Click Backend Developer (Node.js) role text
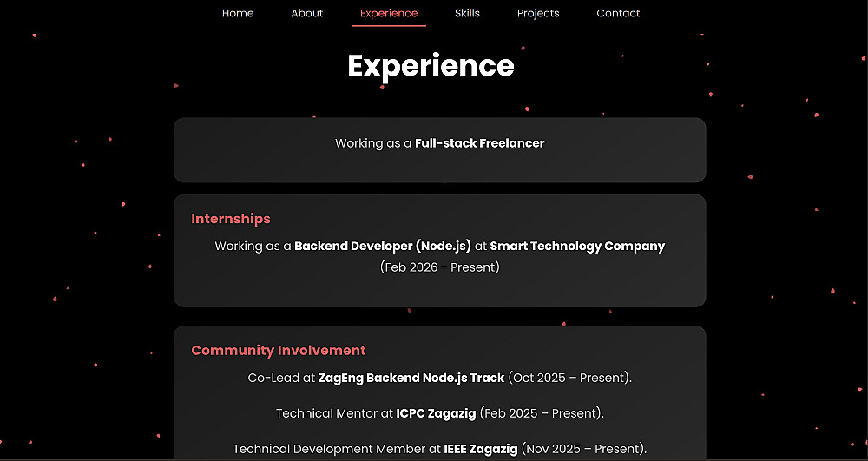Screen dimensions: 868x461 pos(383,246)
